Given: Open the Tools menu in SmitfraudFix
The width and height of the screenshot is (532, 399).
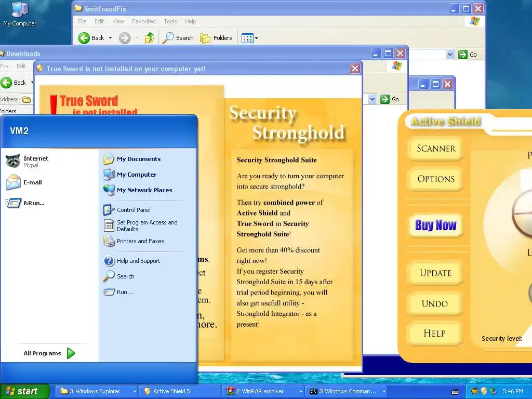Looking at the screenshot, I should pyautogui.click(x=170, y=21).
